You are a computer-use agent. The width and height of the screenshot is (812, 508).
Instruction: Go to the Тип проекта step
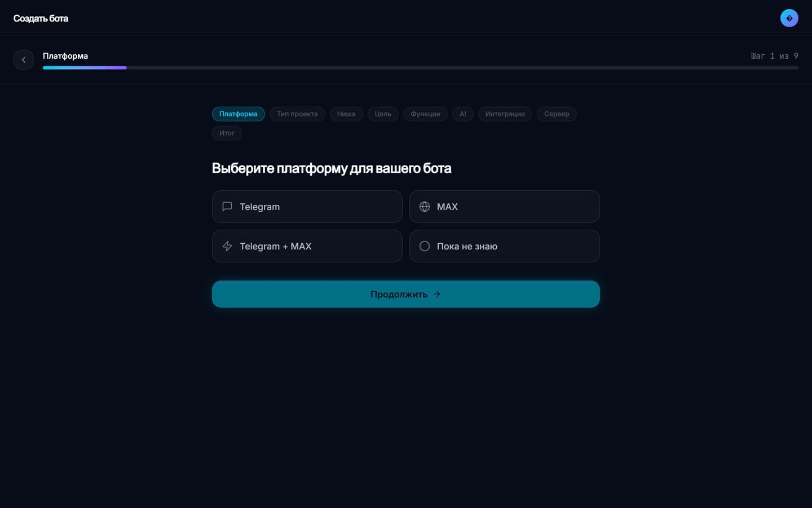coord(297,114)
